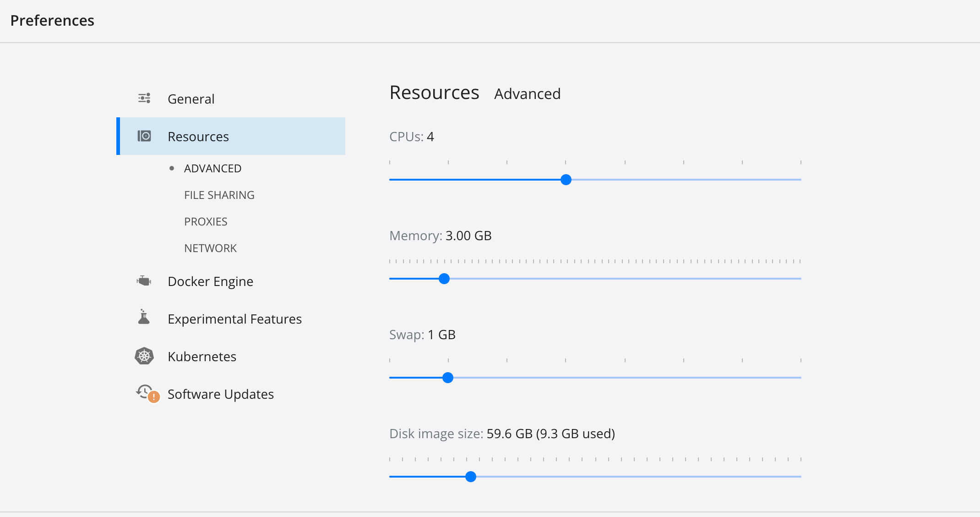Select the Resources hardware icon
This screenshot has width=980, height=517.
(144, 136)
